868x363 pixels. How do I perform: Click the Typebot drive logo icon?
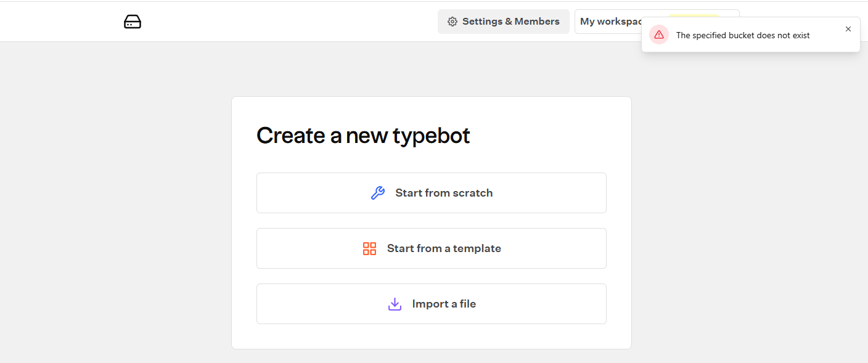click(x=133, y=22)
